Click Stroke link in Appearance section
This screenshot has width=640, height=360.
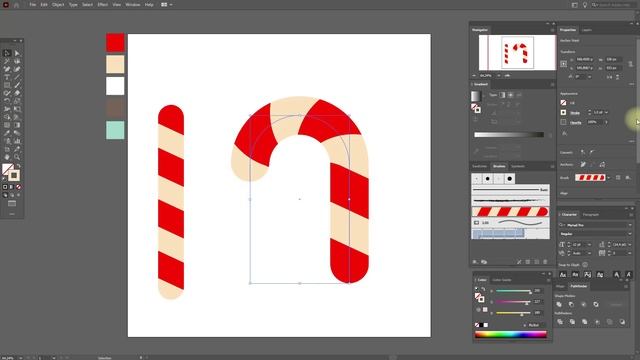pyautogui.click(x=575, y=113)
